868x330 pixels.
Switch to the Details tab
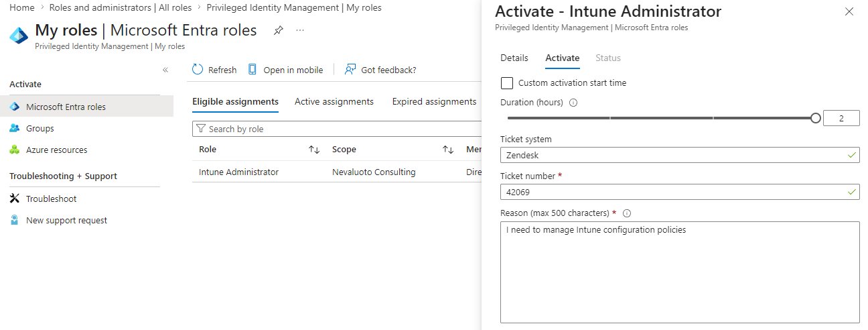514,58
